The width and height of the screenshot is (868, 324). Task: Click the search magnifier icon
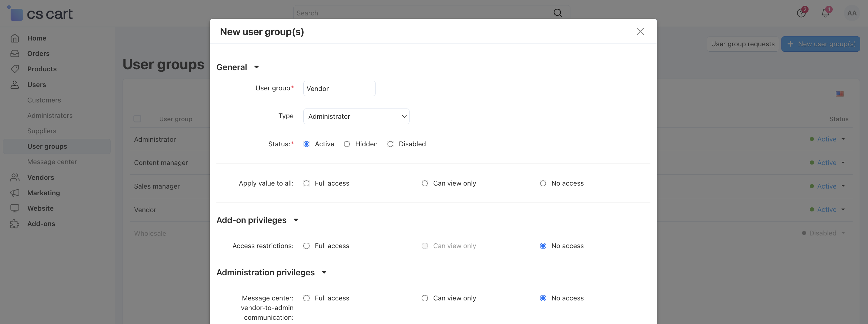click(558, 13)
